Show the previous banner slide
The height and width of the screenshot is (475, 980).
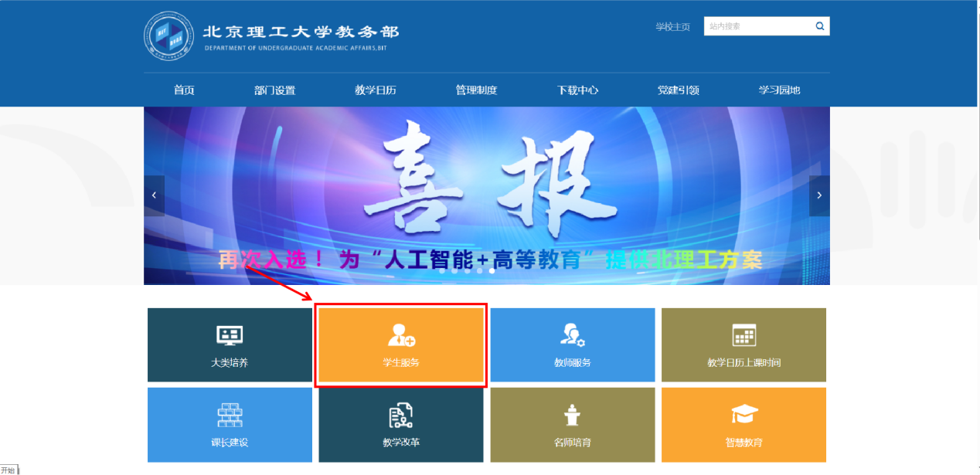(154, 195)
